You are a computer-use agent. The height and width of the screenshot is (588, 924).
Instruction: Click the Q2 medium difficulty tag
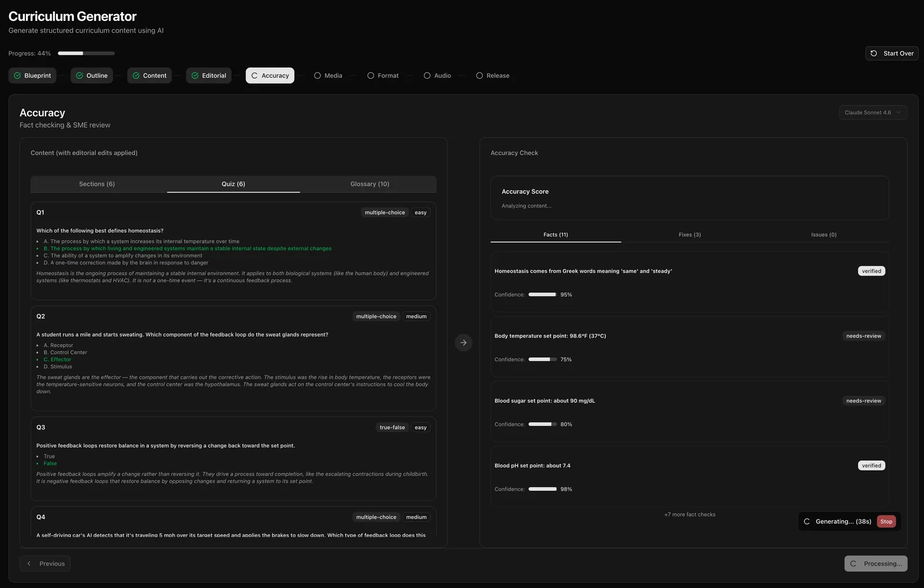click(416, 317)
